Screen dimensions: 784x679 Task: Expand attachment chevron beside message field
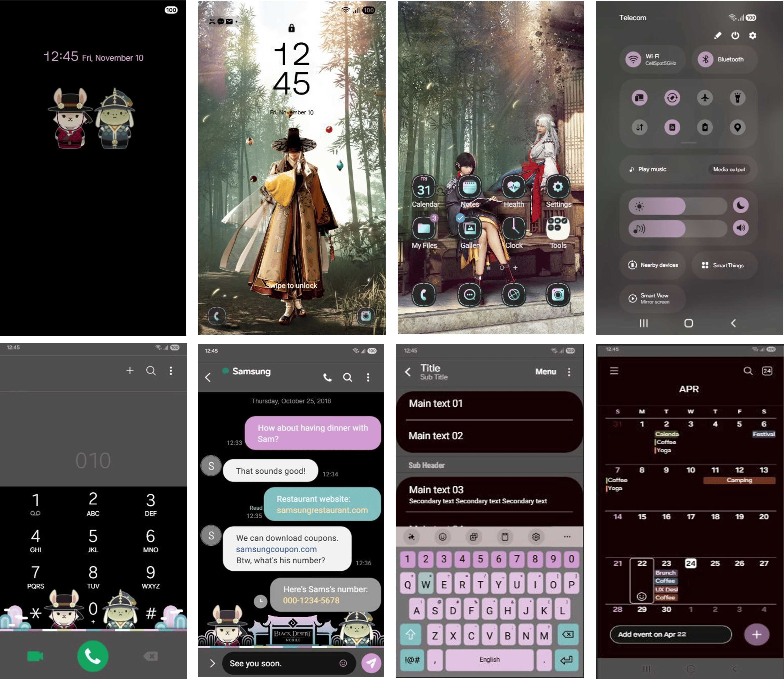pyautogui.click(x=212, y=663)
